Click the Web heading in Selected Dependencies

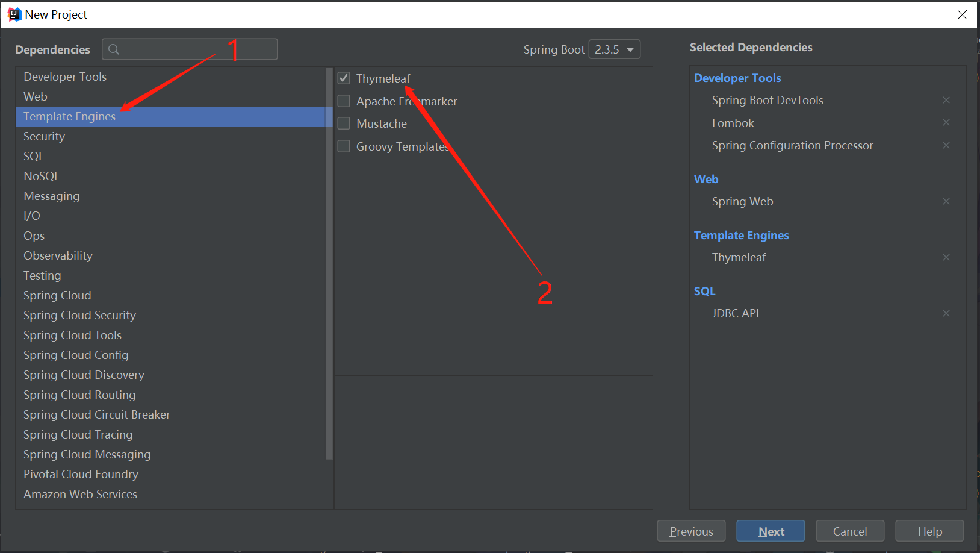(706, 179)
